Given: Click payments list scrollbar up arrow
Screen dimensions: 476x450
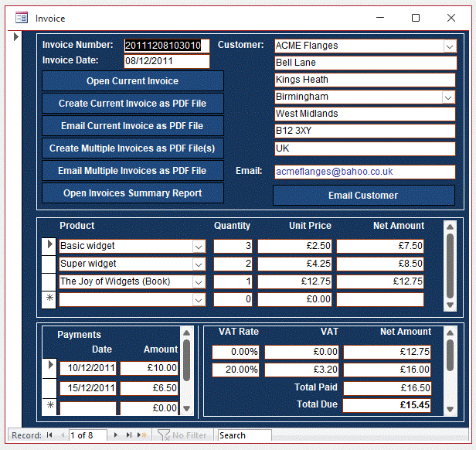Looking at the screenshot, I should (x=187, y=332).
